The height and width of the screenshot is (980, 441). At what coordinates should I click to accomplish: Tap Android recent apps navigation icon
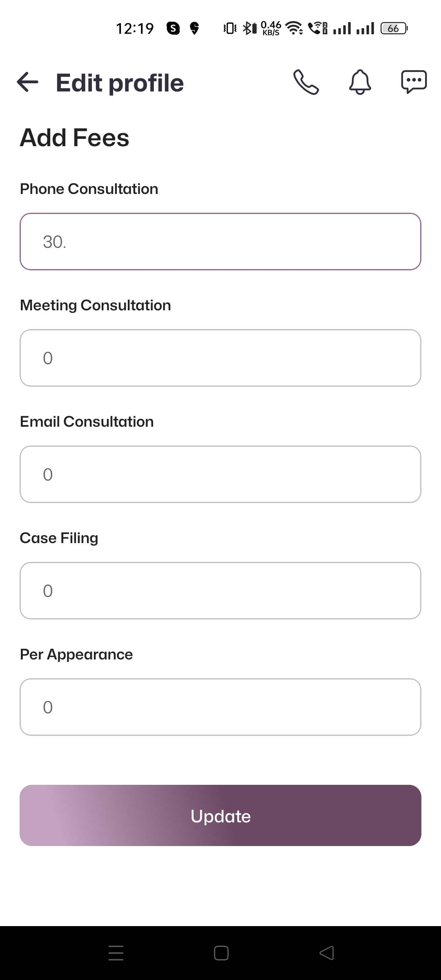[x=116, y=953]
